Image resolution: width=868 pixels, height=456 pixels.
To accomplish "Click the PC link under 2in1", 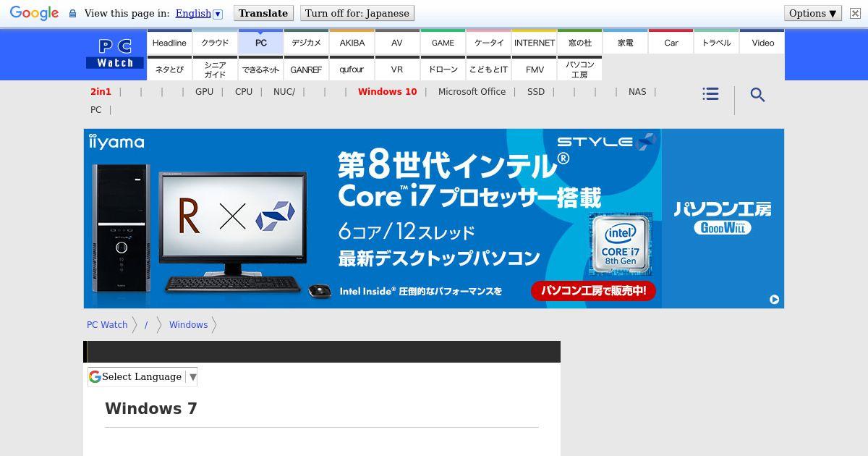I will [x=95, y=110].
